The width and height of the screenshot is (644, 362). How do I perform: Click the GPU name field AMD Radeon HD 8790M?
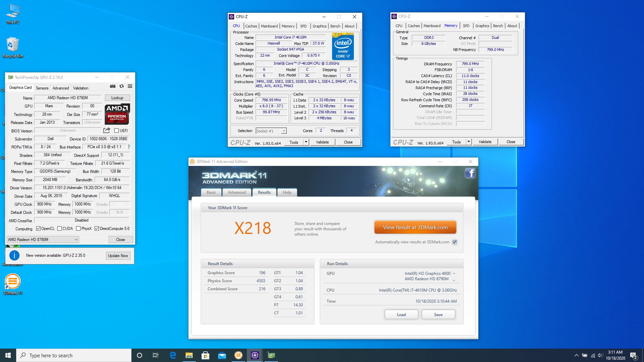68,98
